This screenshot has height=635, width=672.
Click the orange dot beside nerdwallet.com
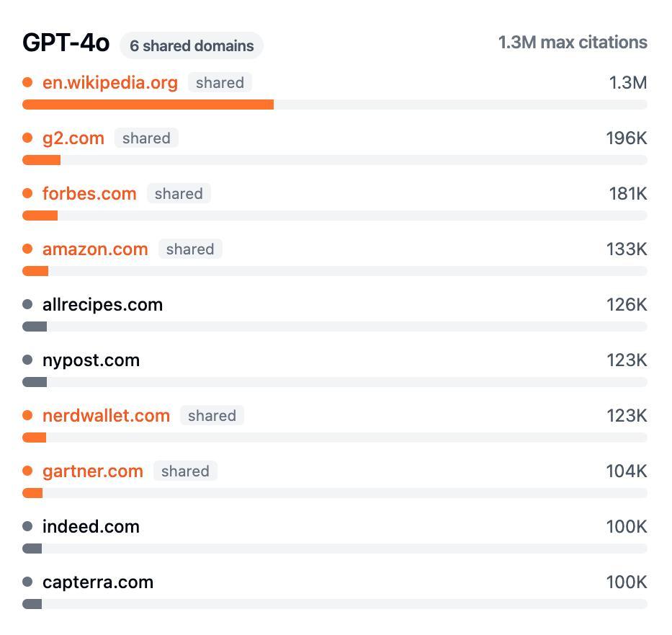(27, 416)
